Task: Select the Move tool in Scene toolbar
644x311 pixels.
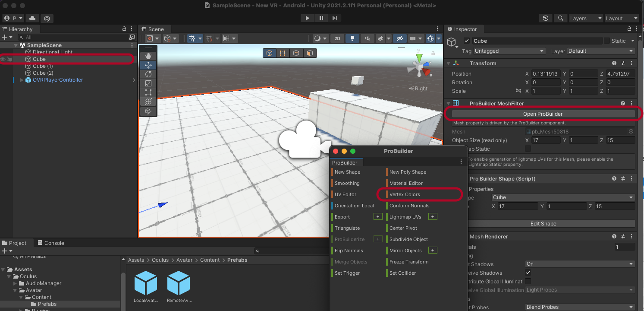Action: [x=148, y=65]
